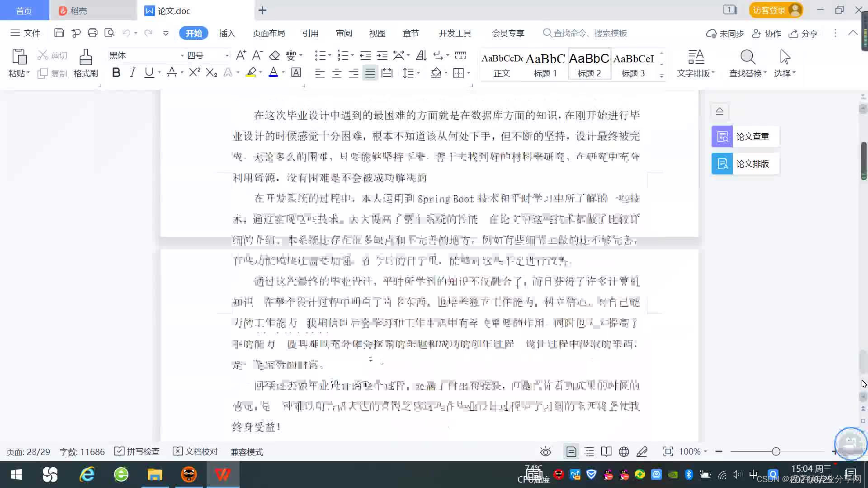Toggle bold formatting in the ribbon

[x=116, y=73]
